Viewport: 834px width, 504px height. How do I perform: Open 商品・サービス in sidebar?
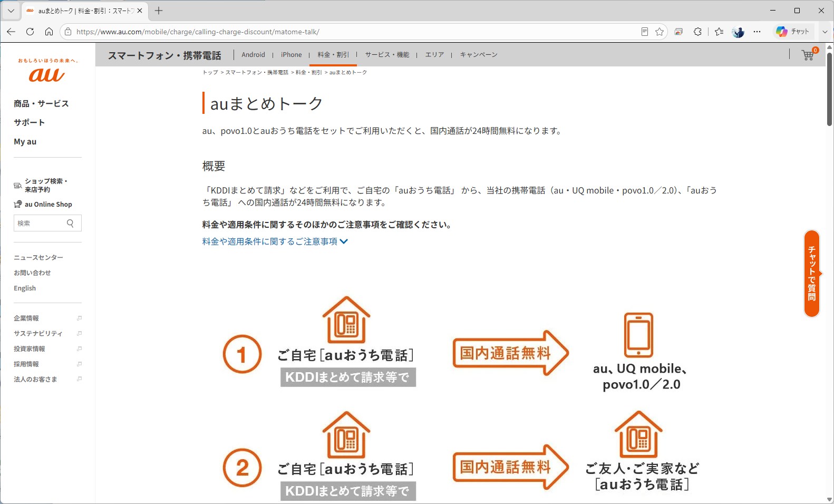[x=41, y=103]
